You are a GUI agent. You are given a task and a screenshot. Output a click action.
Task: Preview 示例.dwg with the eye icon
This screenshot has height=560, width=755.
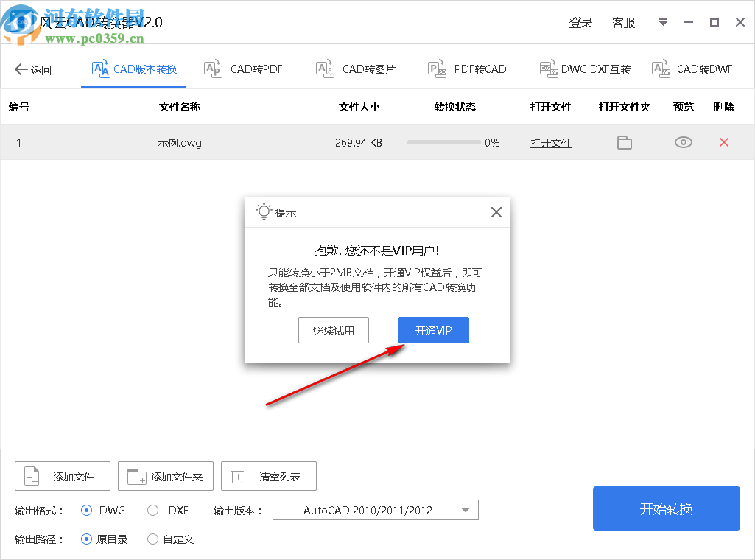(683, 142)
